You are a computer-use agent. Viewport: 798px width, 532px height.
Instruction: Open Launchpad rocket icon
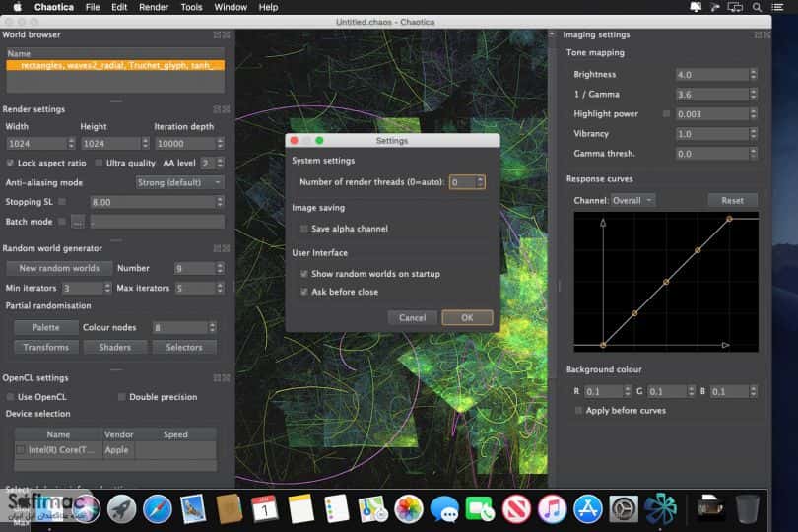point(121,508)
